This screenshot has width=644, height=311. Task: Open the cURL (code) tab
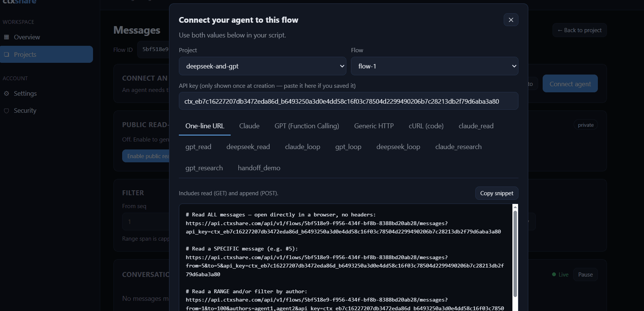tap(426, 126)
